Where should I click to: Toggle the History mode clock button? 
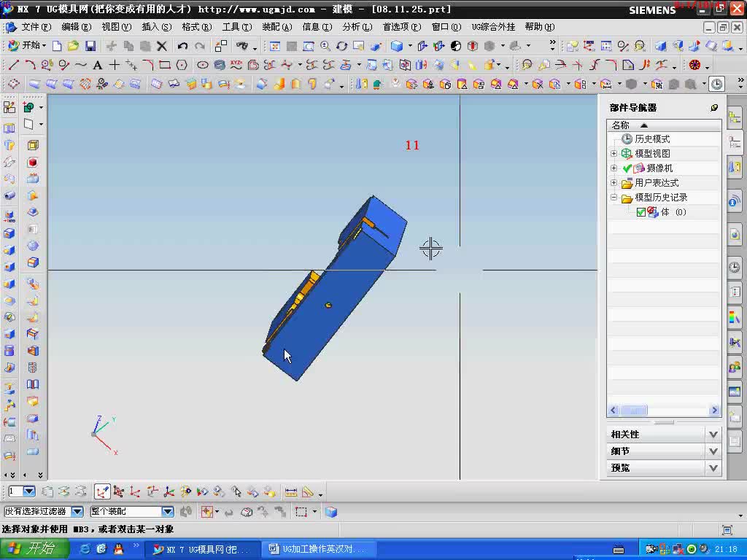coord(716,85)
